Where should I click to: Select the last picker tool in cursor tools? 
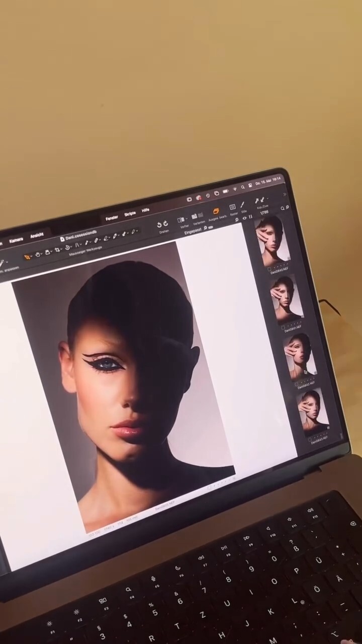[133, 231]
